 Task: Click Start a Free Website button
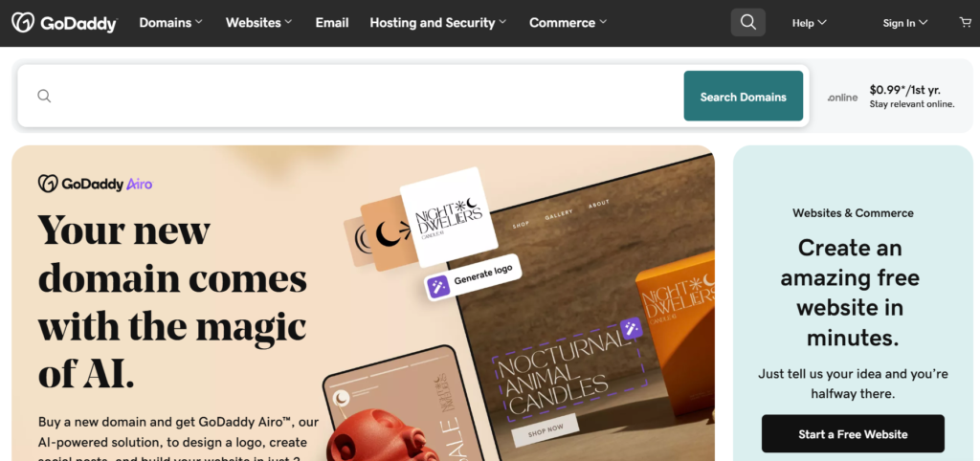853,433
